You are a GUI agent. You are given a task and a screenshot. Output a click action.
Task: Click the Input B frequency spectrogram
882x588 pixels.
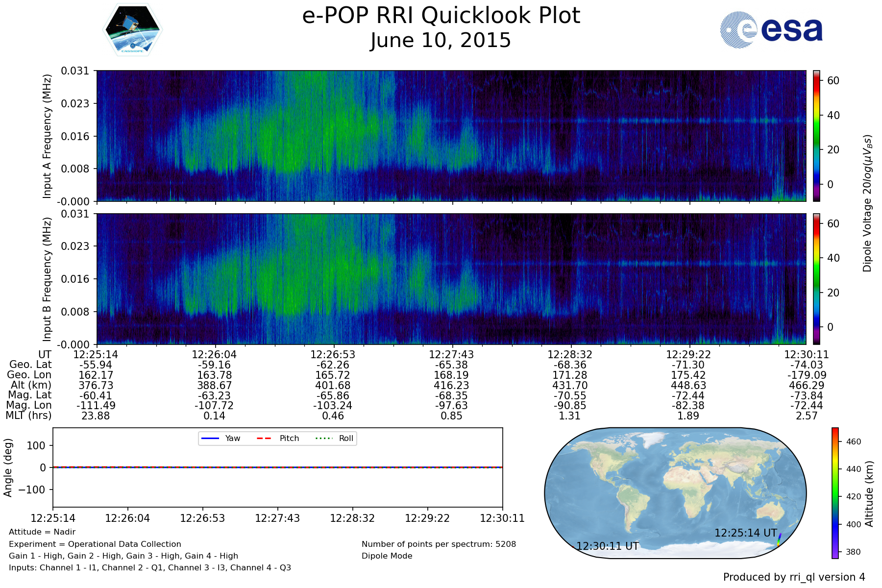(x=451, y=279)
